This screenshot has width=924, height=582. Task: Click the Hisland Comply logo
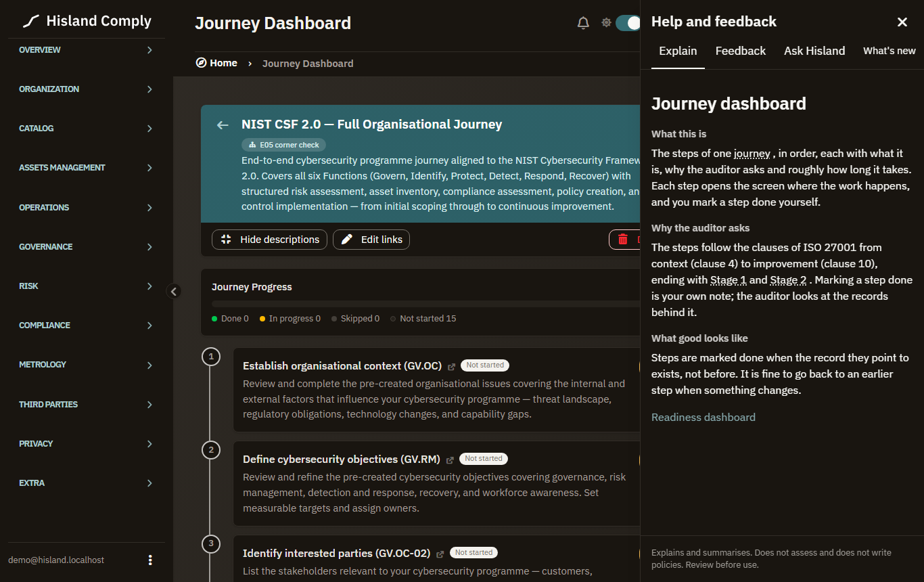coord(87,21)
